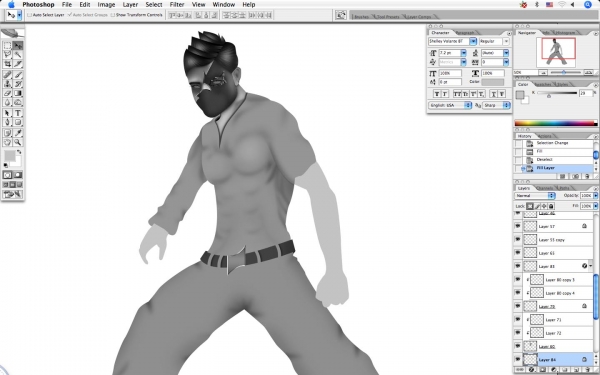This screenshot has width=600, height=375.
Task: Click the Navigator zoom out button
Action: [543, 72]
